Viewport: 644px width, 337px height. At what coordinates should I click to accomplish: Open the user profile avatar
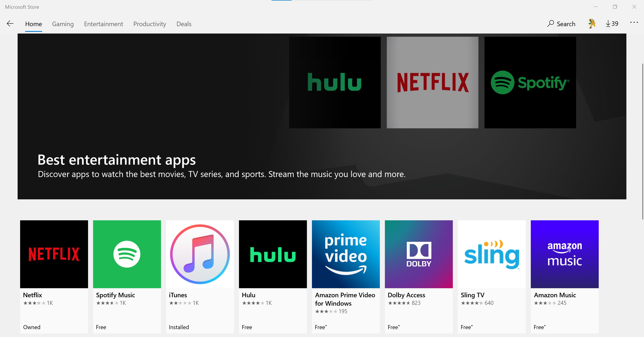pos(592,24)
